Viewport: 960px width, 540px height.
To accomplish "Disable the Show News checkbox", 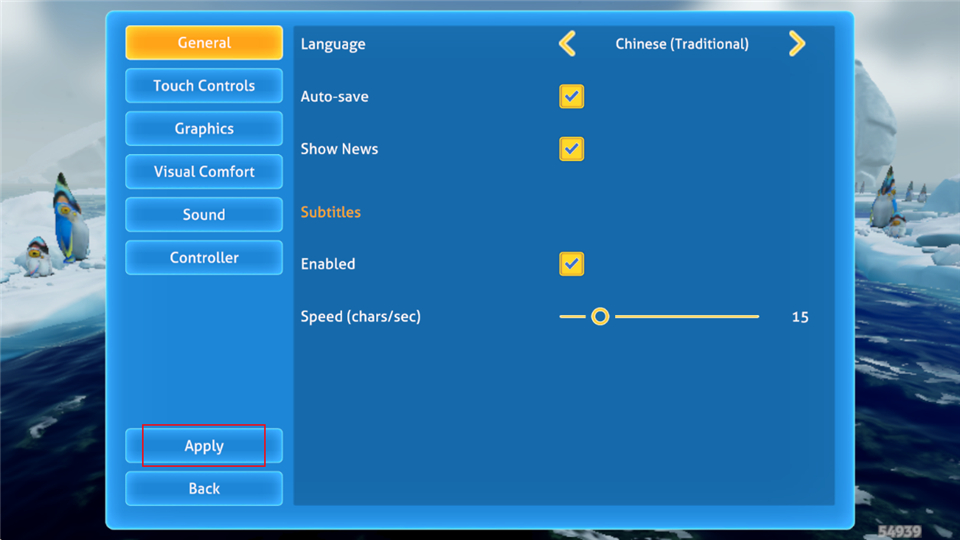I will (x=571, y=149).
